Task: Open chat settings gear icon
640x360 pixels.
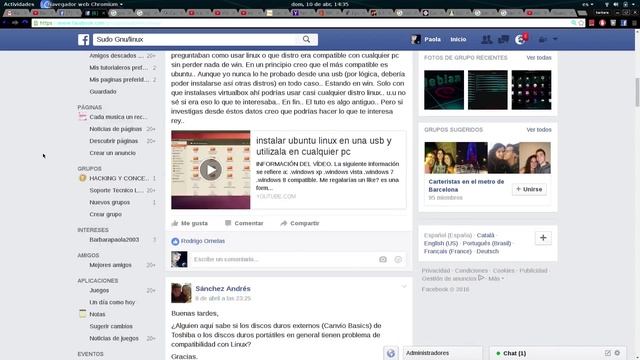Action: [x=617, y=353]
